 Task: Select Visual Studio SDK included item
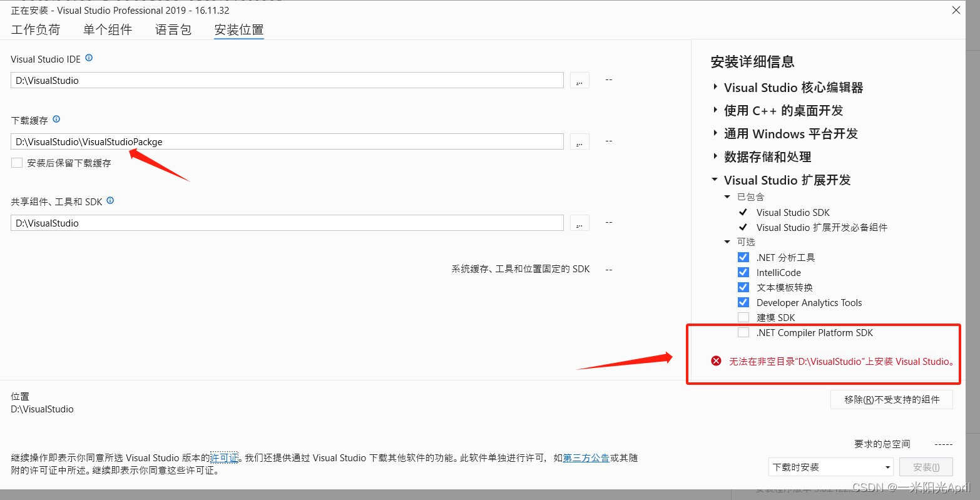pyautogui.click(x=793, y=212)
